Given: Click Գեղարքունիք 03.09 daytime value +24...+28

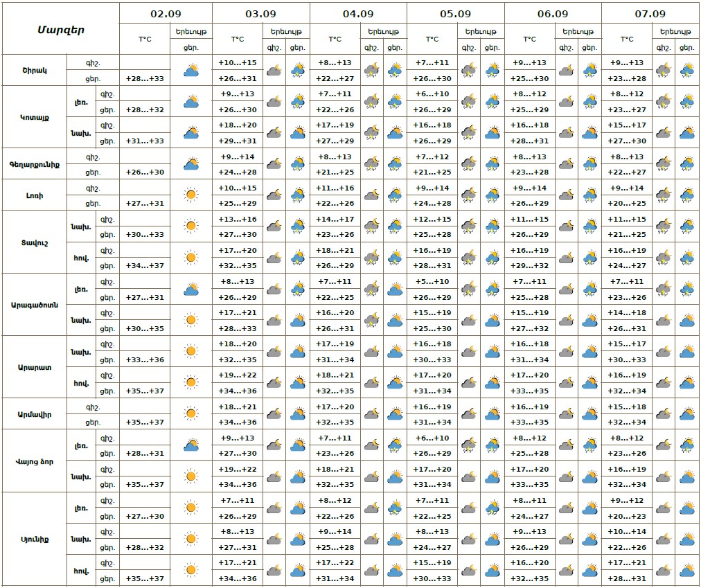Looking at the screenshot, I should (x=238, y=172).
